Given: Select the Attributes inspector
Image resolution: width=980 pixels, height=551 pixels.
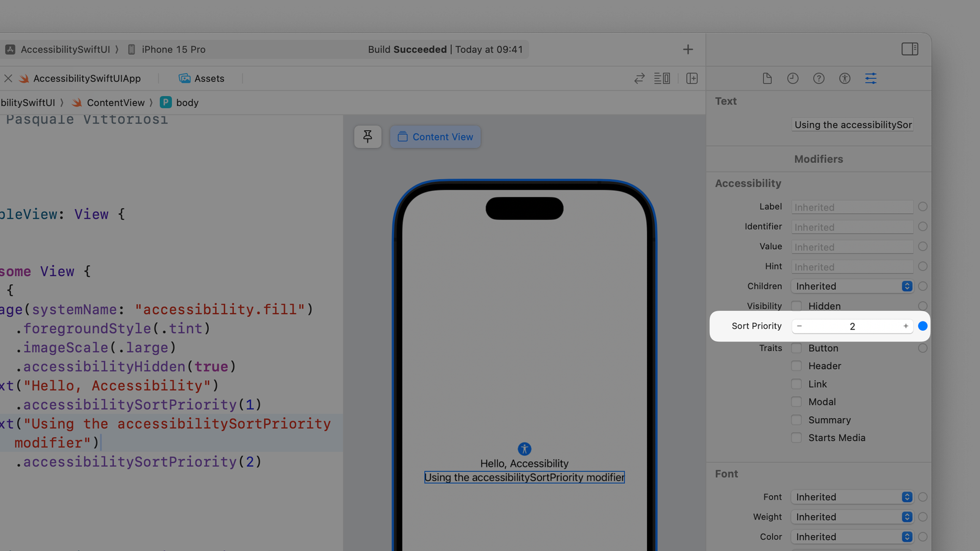Looking at the screenshot, I should 870,78.
